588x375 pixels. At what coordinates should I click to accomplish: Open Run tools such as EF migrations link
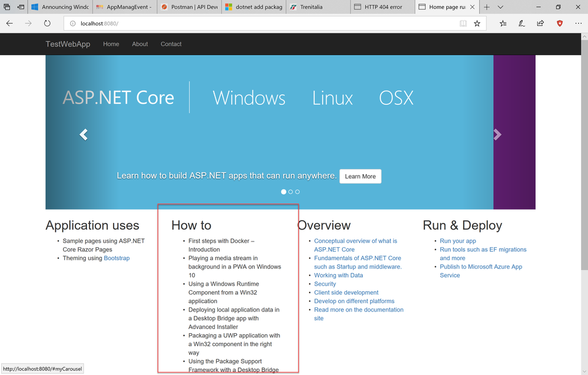[x=483, y=254]
